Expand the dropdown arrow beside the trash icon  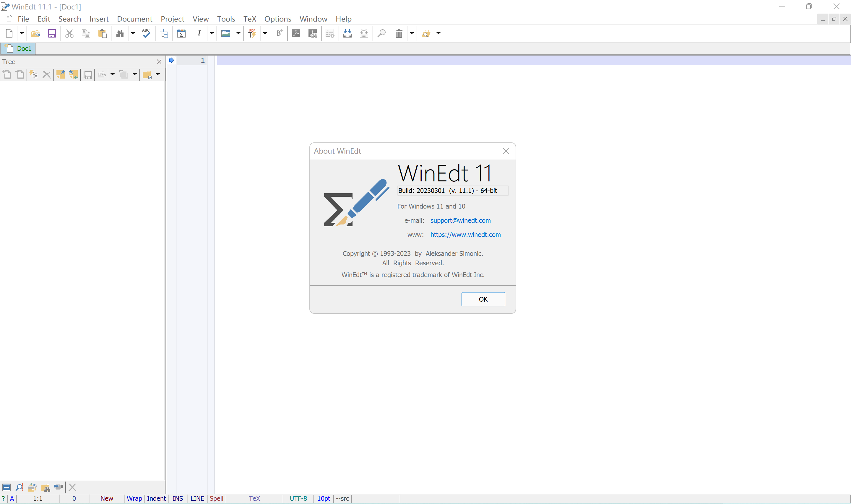click(412, 33)
